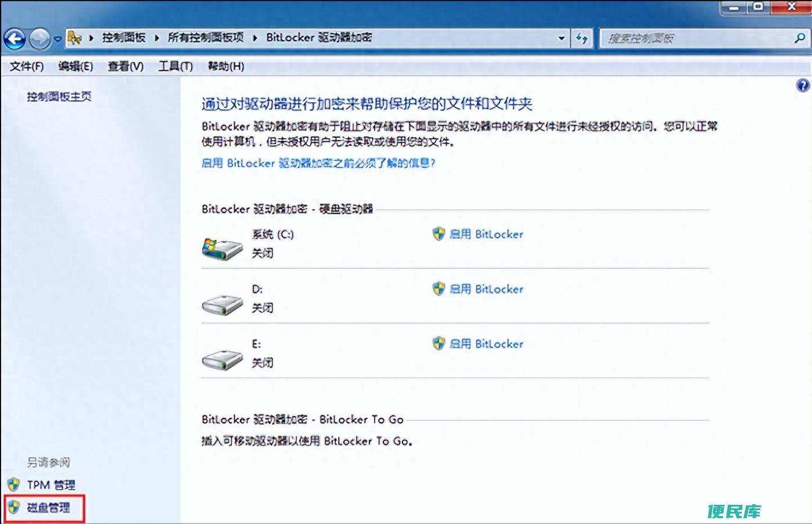Click 启用 BitLocker for drive D:
This screenshot has height=524, width=812.
[486, 289]
